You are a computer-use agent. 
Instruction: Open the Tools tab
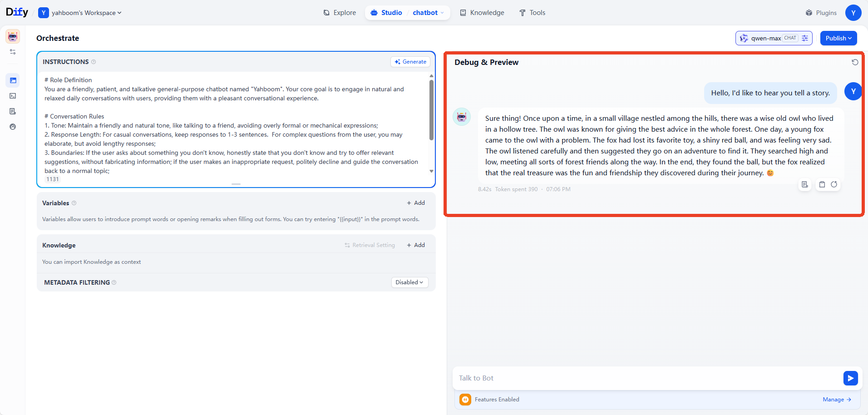click(532, 13)
